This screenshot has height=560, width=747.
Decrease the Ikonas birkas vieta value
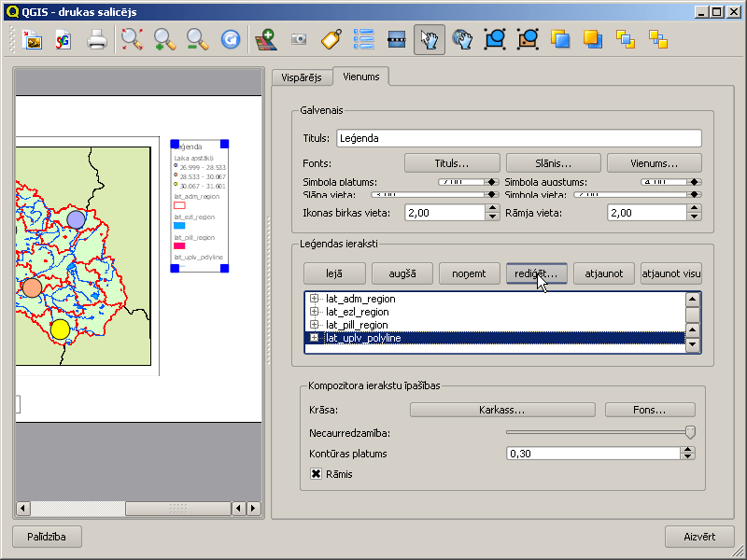[492, 217]
